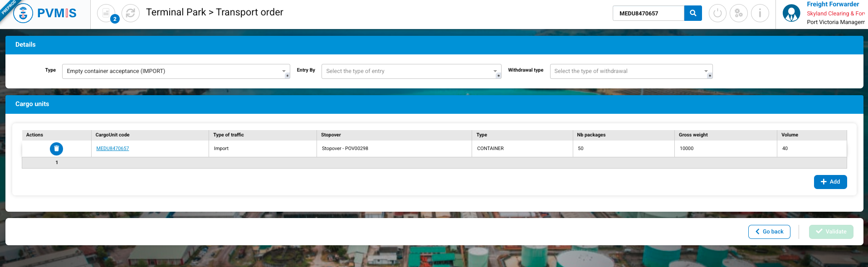Screen dimensions: 868x267
Task: Click into the container search field
Action: pos(649,13)
